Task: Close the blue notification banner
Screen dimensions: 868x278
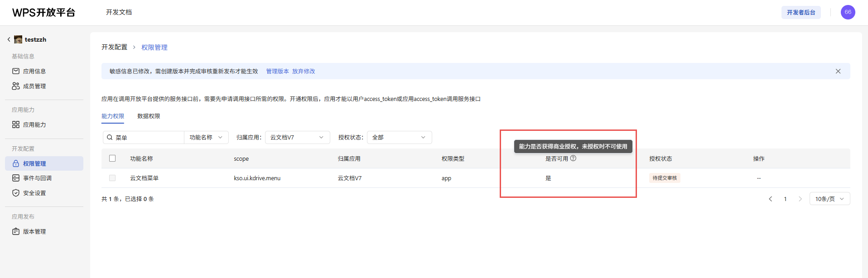Action: coord(838,71)
